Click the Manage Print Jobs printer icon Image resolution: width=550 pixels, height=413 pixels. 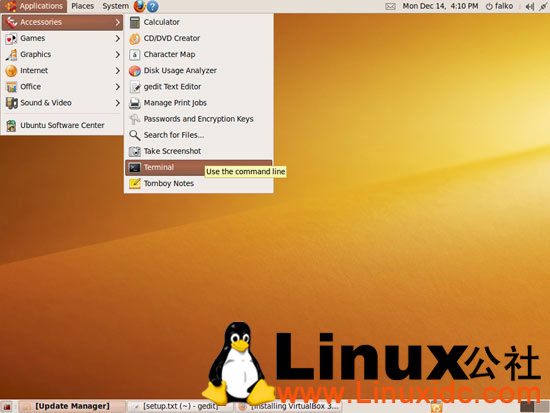(135, 103)
